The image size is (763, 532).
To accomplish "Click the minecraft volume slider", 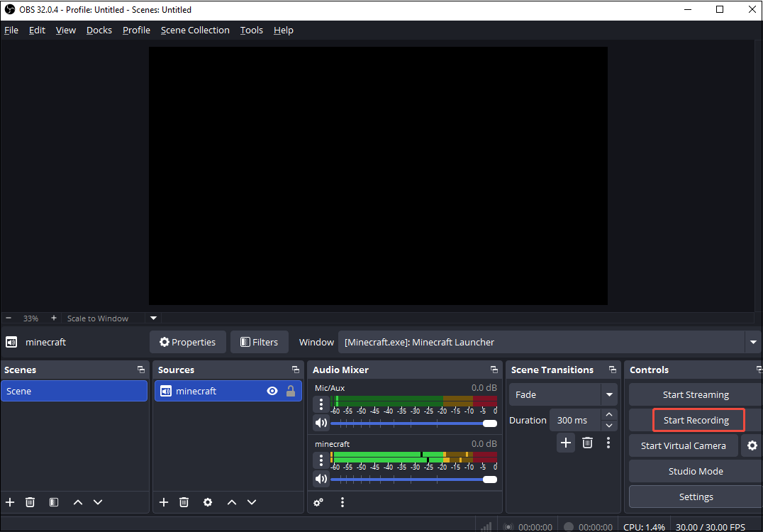I will [414, 479].
